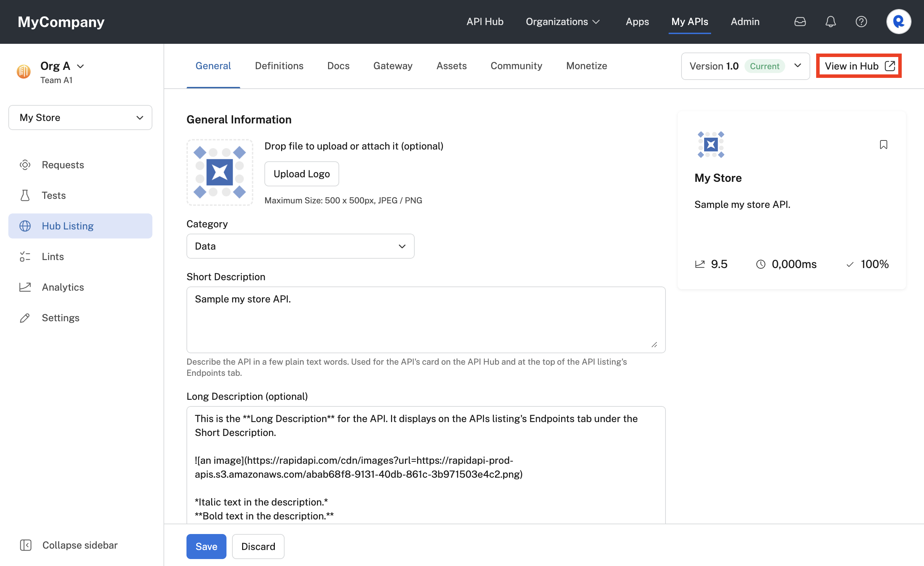Click the Lints sidebar icon
This screenshot has height=566, width=924.
[x=24, y=256]
